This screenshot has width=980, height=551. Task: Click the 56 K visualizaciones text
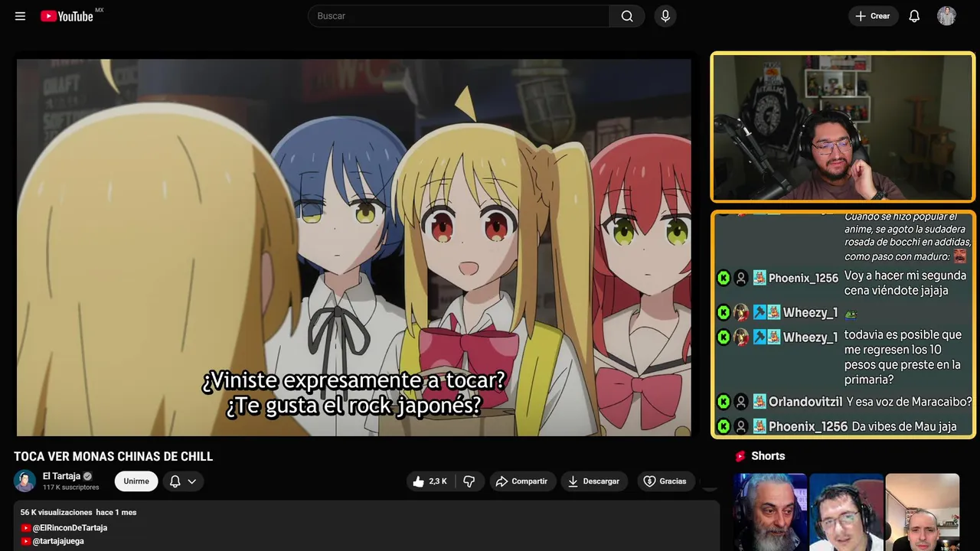(x=57, y=512)
